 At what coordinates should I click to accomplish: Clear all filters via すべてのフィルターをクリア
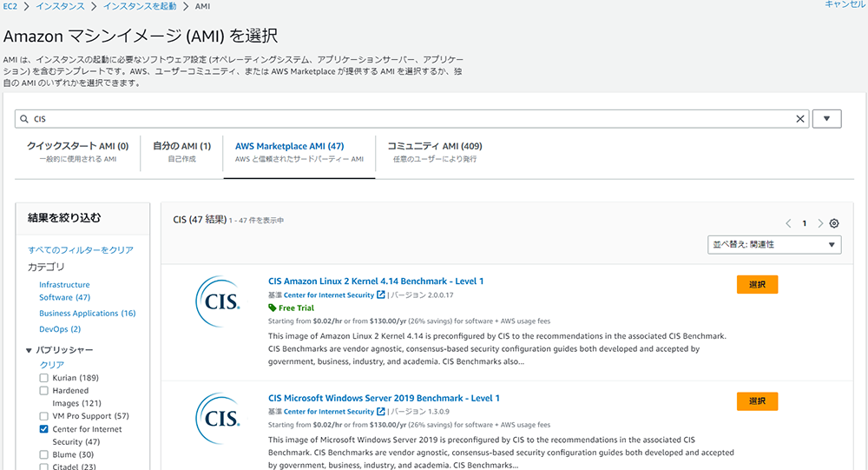pos(81,250)
